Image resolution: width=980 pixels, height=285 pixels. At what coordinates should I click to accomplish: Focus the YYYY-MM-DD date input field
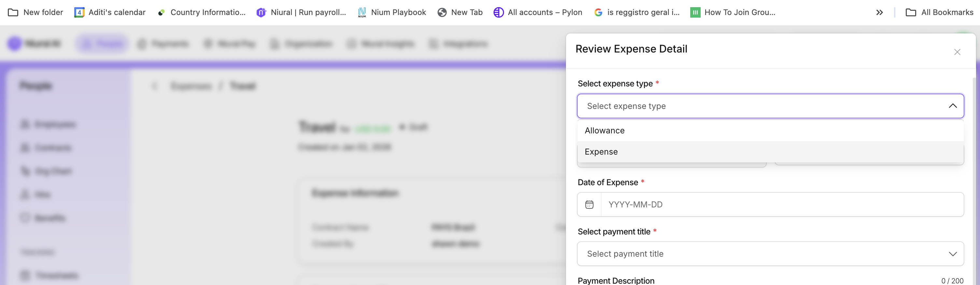pyautogui.click(x=780, y=204)
